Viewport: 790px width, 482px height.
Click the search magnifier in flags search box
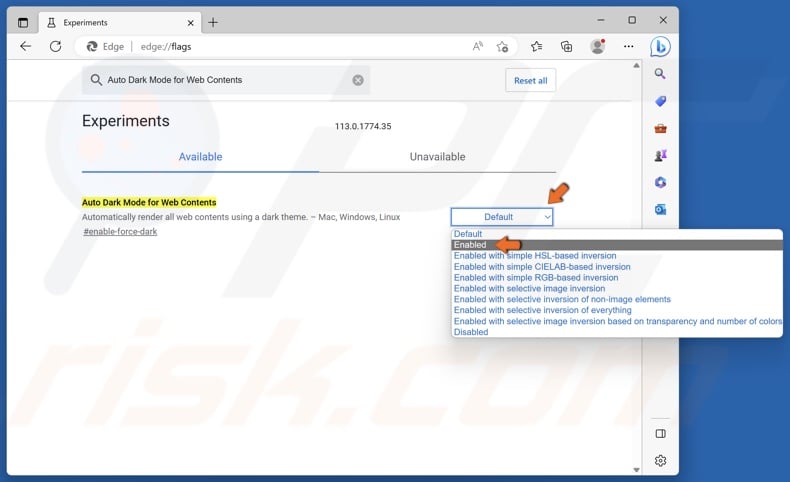tap(96, 80)
